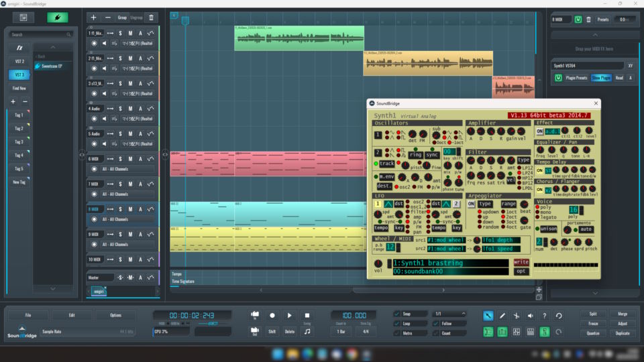Click the question mark help tool
This screenshot has width=644, height=362.
pos(544,316)
